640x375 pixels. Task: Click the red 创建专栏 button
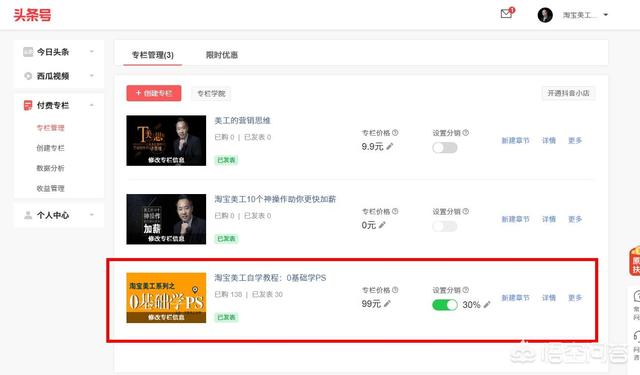tap(154, 93)
